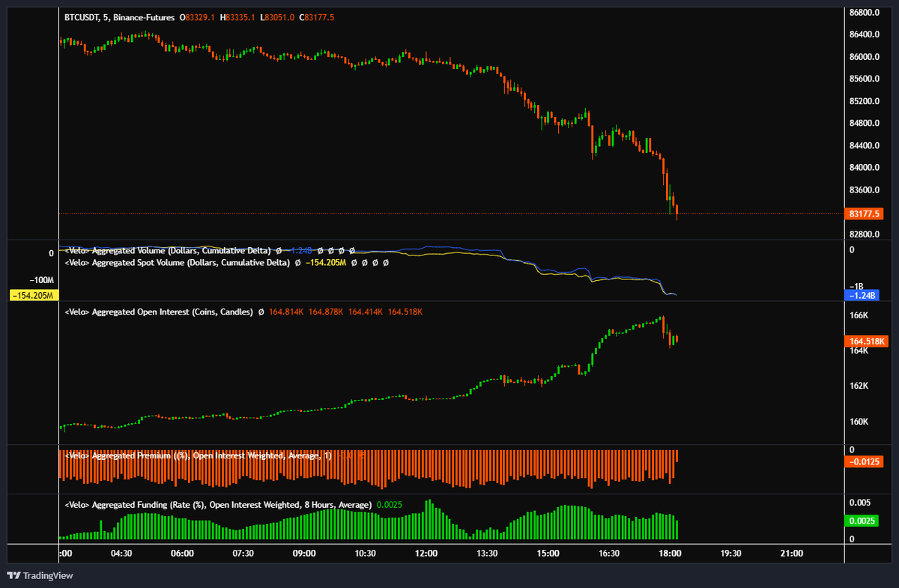Click the orange 83177.5 current price label
Viewport: 899px width, 588px height.
[x=865, y=214]
